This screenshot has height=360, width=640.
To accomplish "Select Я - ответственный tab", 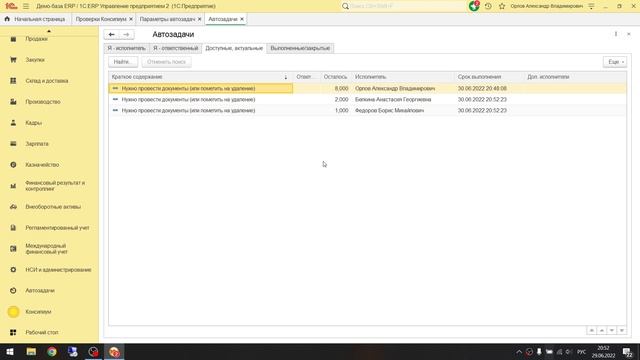I will pos(176,48).
